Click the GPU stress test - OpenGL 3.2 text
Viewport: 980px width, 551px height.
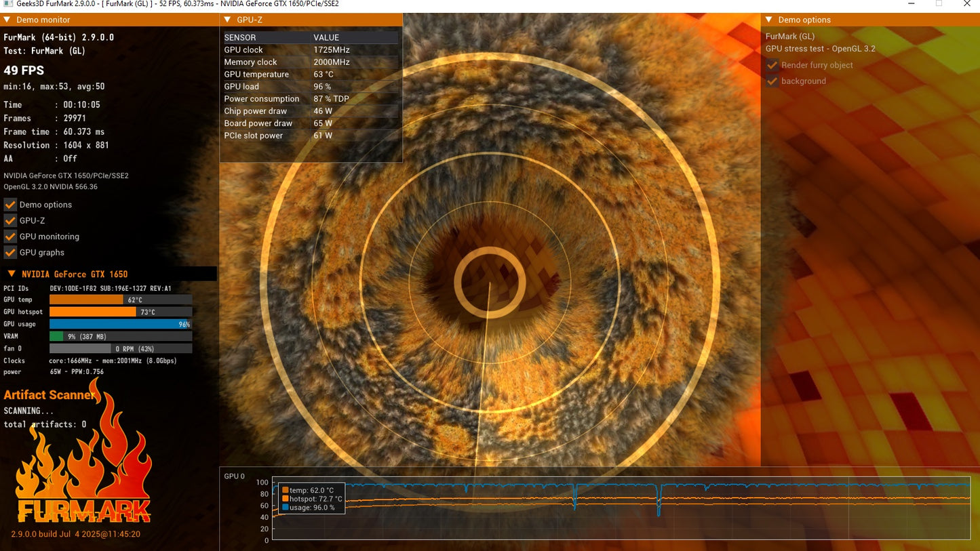click(x=821, y=49)
